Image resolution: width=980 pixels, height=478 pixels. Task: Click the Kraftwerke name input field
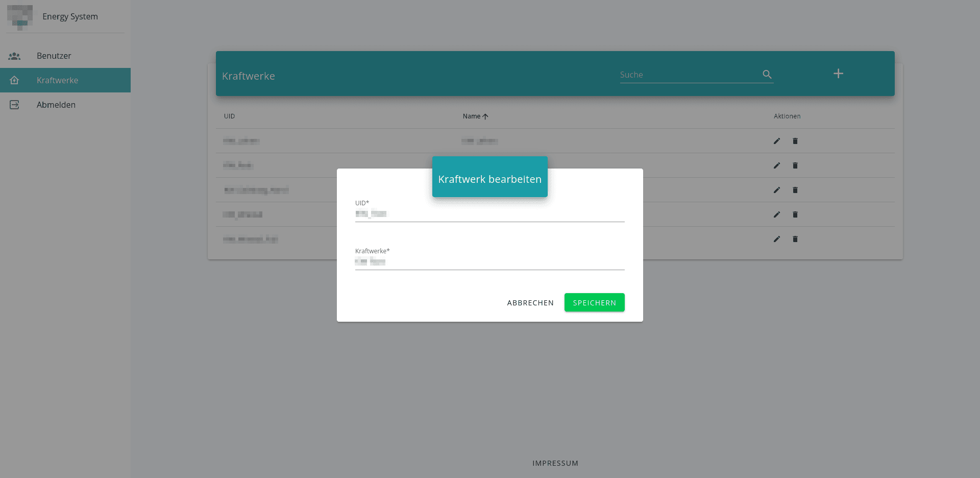click(489, 262)
